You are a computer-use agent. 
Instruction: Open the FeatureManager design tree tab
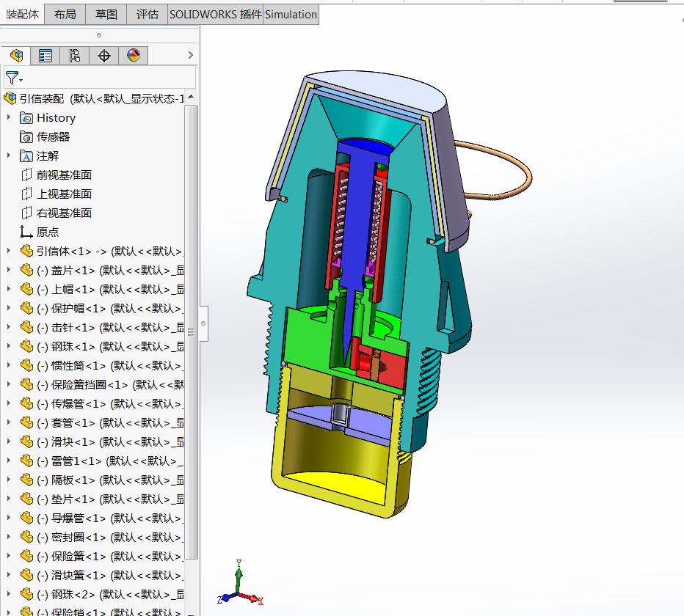tap(16, 55)
